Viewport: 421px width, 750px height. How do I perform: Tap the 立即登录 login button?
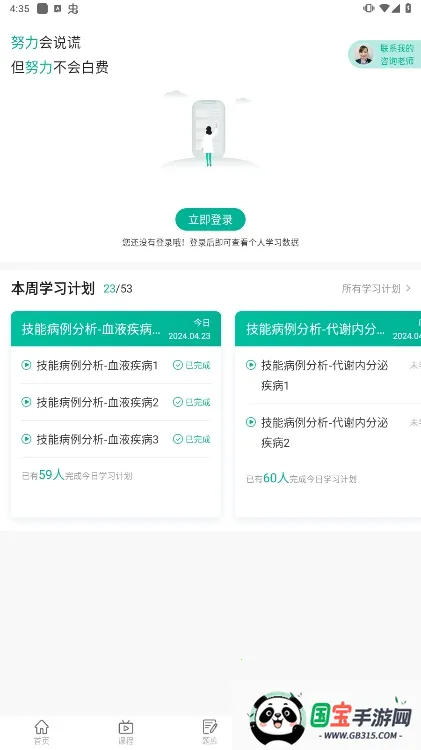[210, 220]
